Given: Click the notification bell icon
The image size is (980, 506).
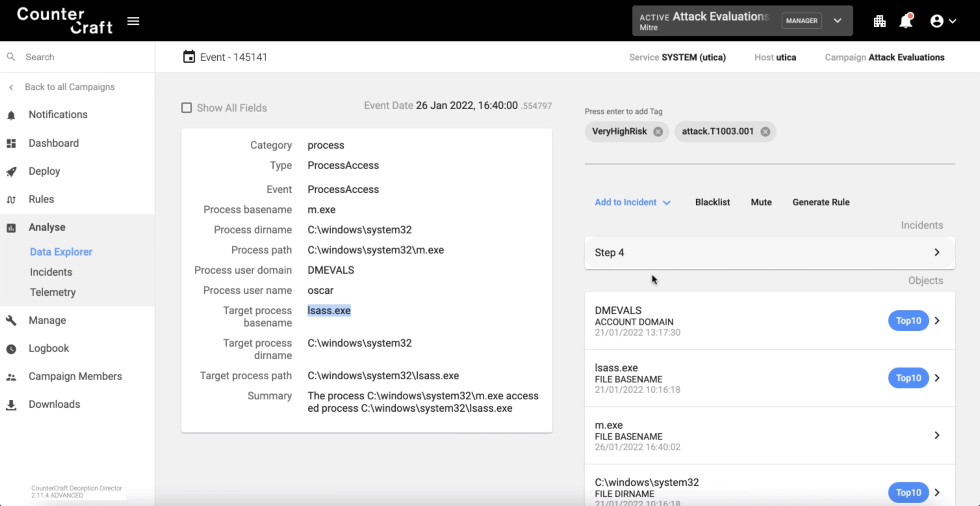Looking at the screenshot, I should [905, 21].
